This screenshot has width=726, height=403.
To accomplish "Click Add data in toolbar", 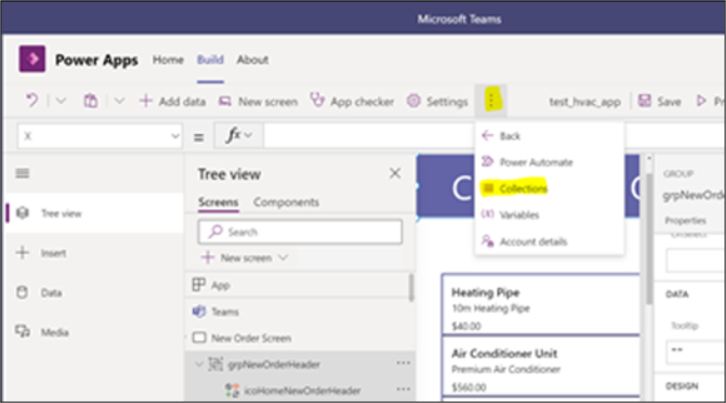I will 173,101.
